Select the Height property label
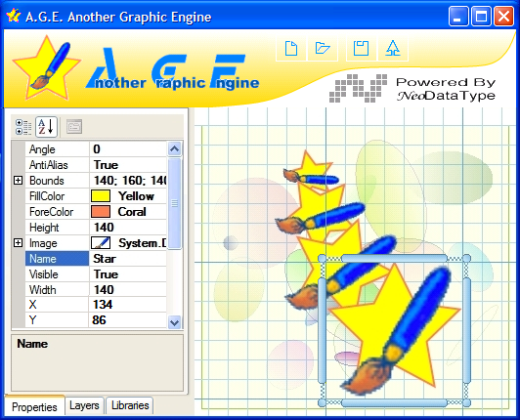This screenshot has width=520, height=420. tap(57, 228)
